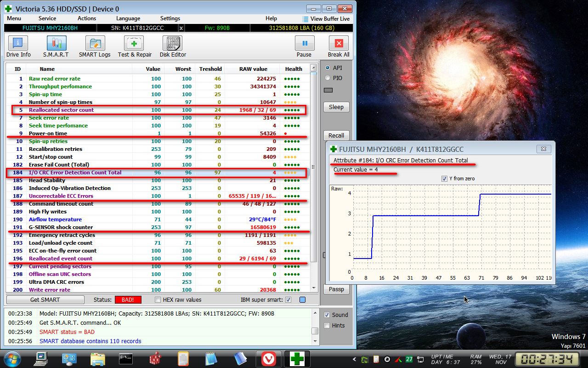The width and height of the screenshot is (588, 368).
Task: Select the Power-on time row
Action: coord(158,133)
